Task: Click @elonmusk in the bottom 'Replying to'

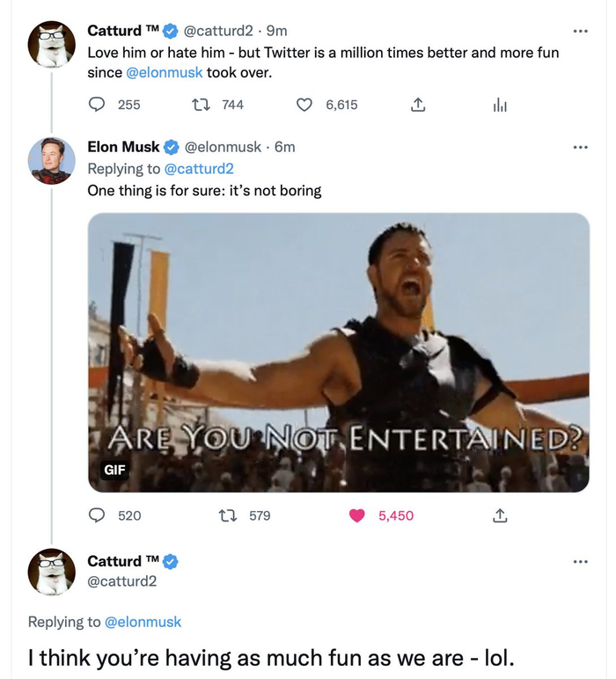Action: coord(143,622)
